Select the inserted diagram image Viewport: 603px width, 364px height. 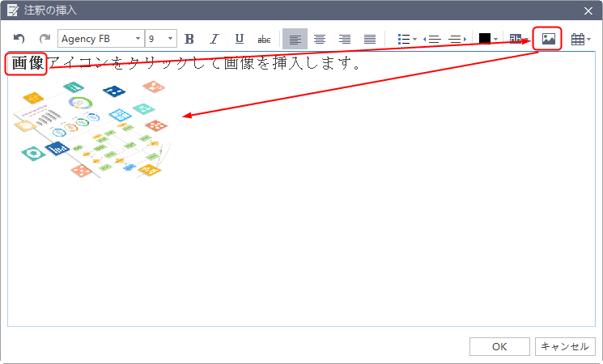coord(92,129)
